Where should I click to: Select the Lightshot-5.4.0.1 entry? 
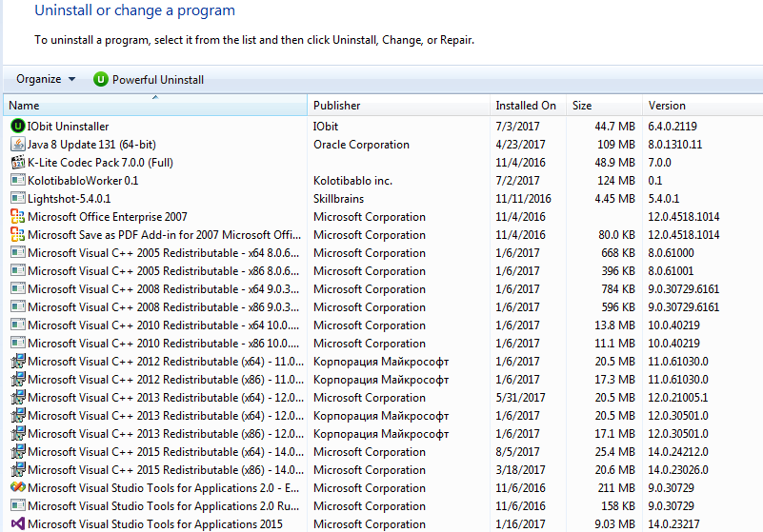[70, 198]
